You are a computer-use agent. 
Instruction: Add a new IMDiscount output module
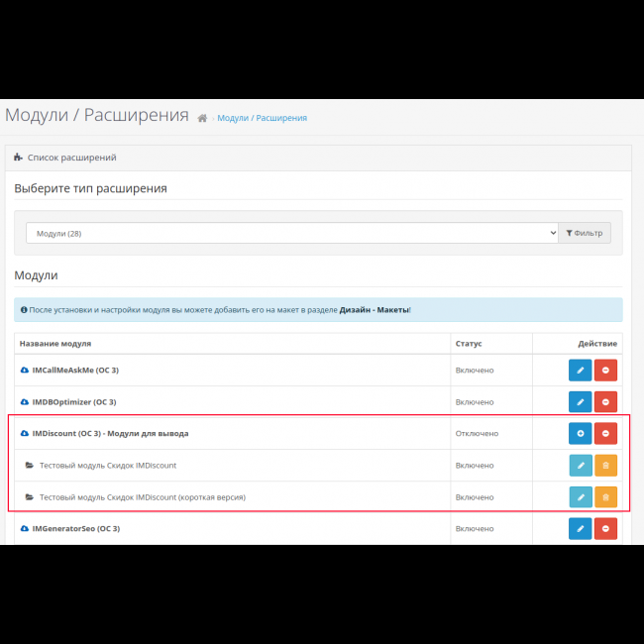tap(580, 433)
